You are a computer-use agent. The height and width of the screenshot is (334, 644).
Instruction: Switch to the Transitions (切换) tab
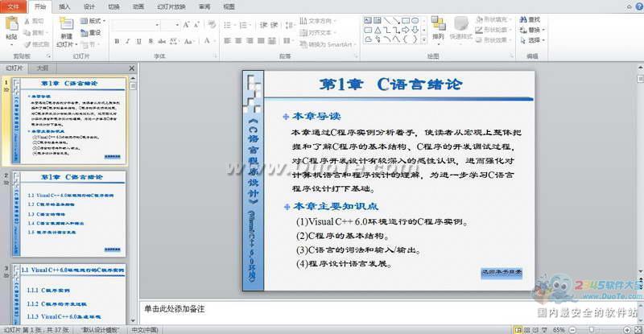click(x=114, y=6)
